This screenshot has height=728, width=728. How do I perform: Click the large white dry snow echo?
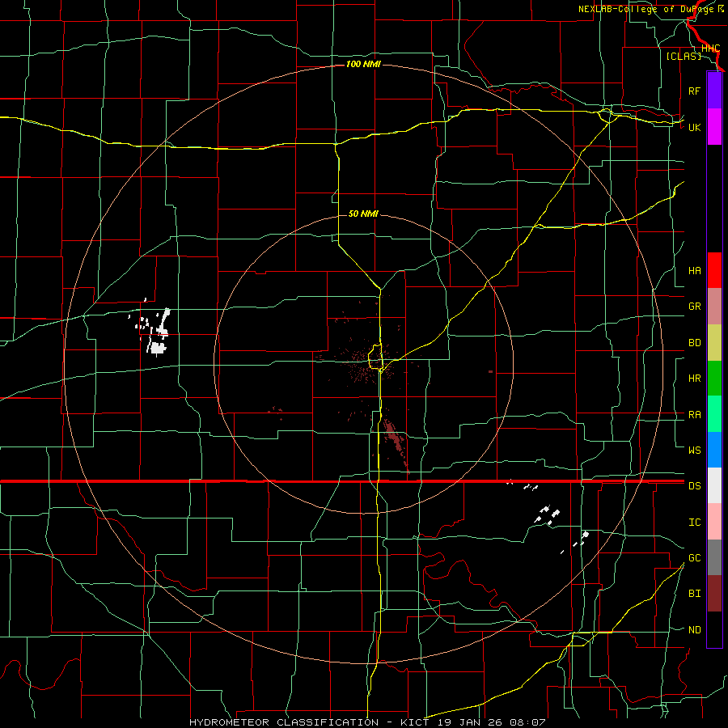pyautogui.click(x=158, y=348)
